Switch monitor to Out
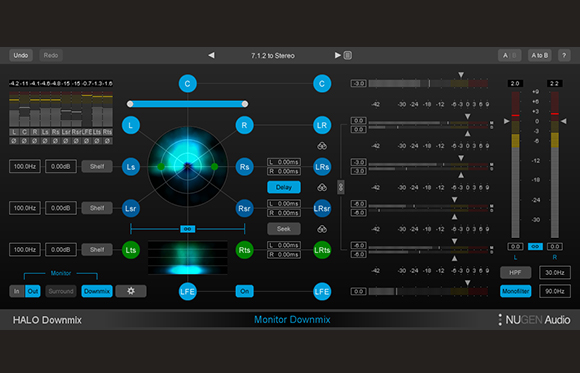The height and width of the screenshot is (373, 580). click(x=33, y=291)
